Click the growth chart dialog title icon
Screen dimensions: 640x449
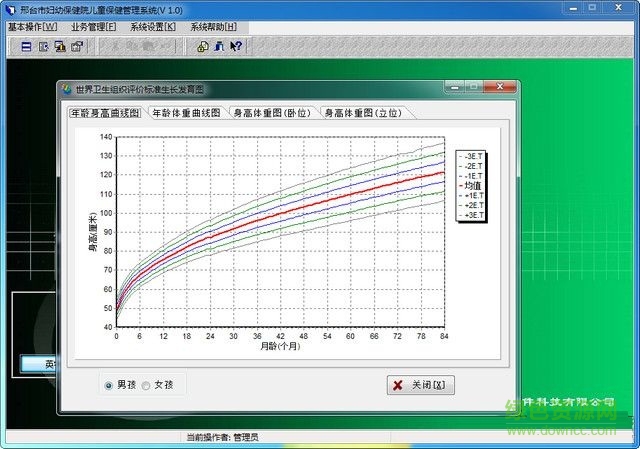[67, 89]
